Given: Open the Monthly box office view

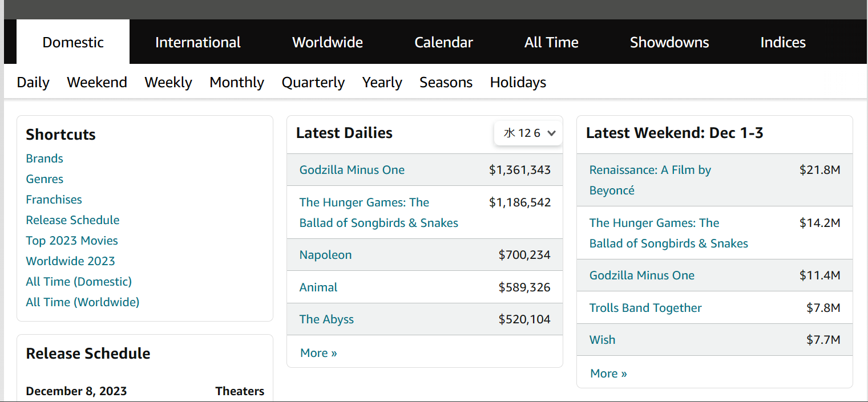Looking at the screenshot, I should pos(236,83).
